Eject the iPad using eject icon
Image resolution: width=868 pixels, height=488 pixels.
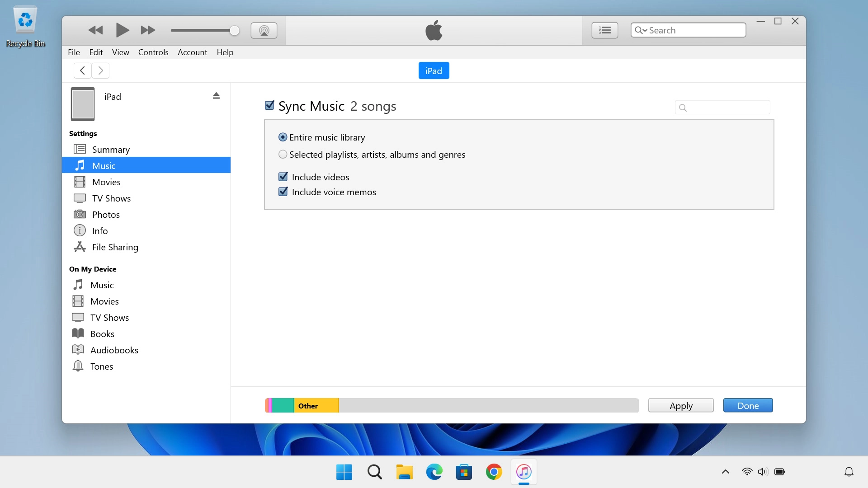[216, 96]
